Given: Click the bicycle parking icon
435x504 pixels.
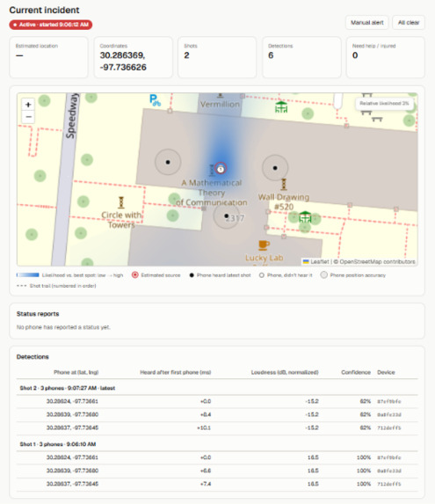Looking at the screenshot, I should [155, 100].
